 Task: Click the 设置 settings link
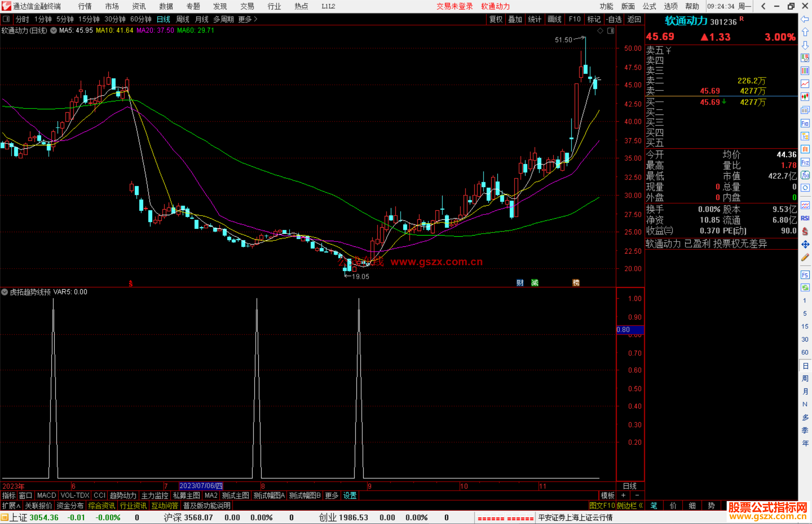[350, 495]
